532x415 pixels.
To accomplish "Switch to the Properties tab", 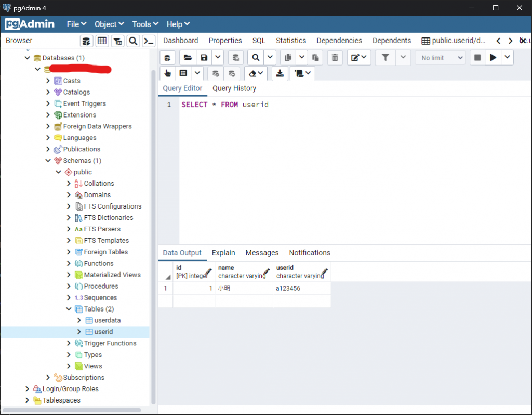I will point(225,41).
